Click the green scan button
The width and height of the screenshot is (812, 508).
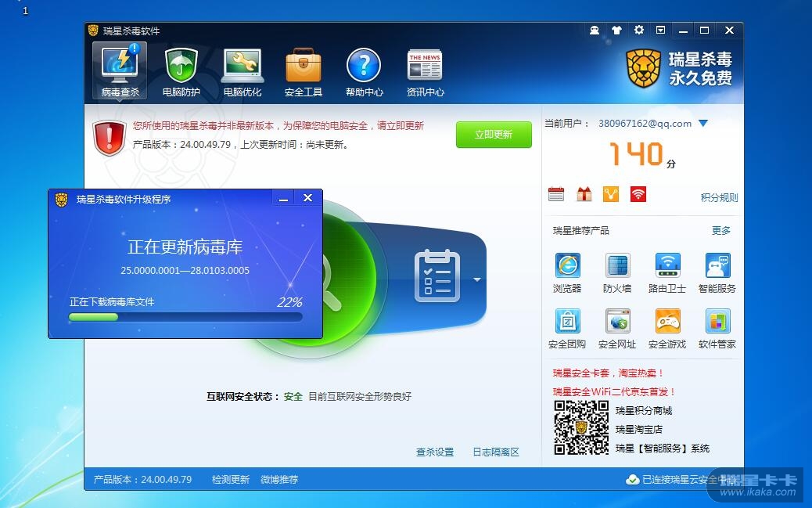pyautogui.click(x=347, y=280)
